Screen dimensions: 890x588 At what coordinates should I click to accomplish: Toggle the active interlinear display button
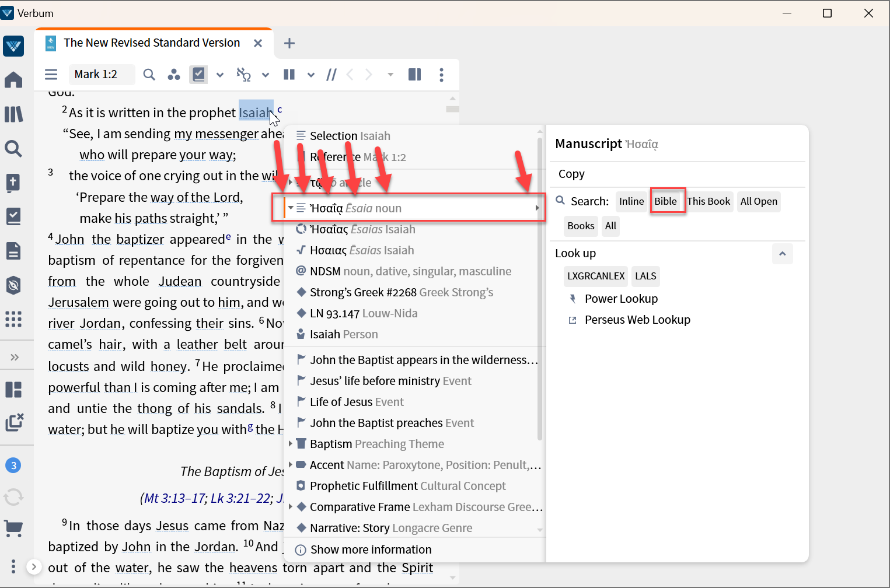(x=199, y=75)
